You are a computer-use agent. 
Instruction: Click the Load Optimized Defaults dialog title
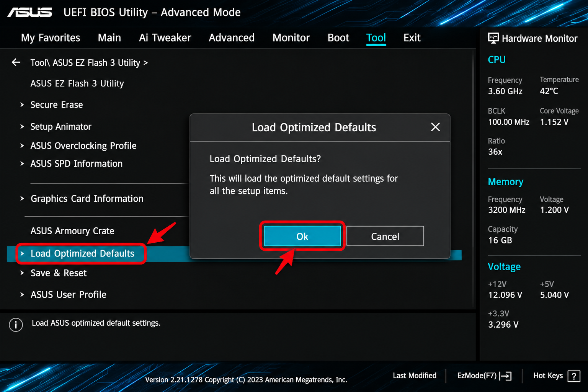(x=314, y=127)
